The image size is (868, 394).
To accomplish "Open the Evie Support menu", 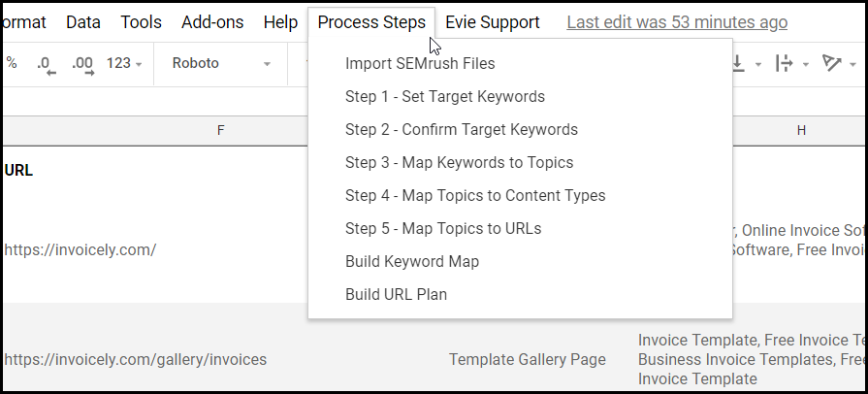I will coord(492,22).
